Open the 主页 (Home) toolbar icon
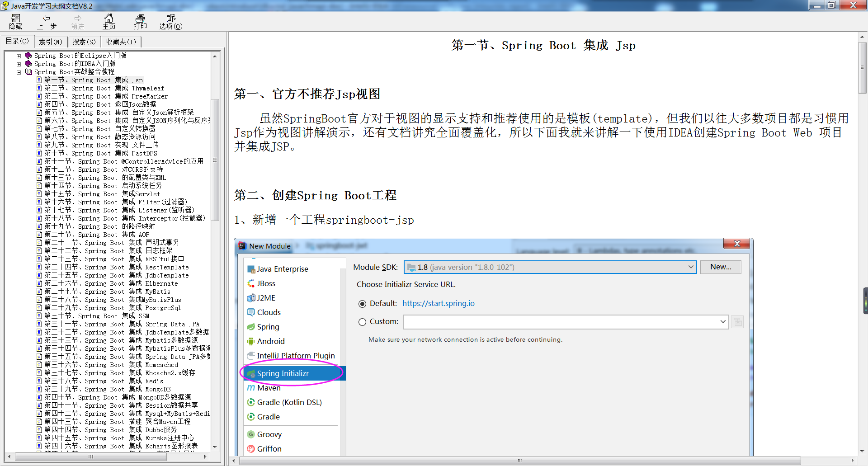This screenshot has width=868, height=466. (x=109, y=22)
